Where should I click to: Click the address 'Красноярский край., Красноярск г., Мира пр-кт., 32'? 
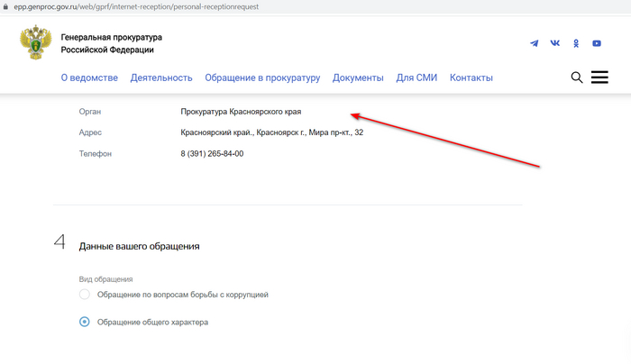[x=271, y=132]
